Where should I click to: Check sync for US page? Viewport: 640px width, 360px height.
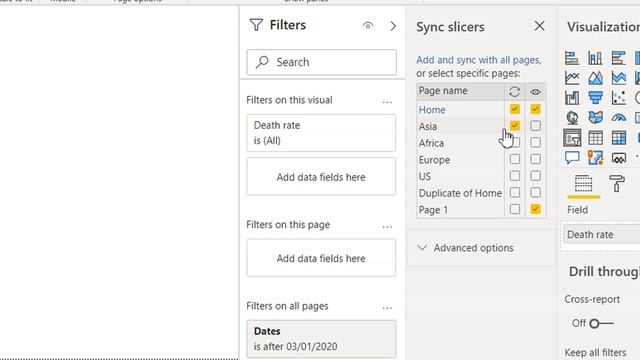click(x=514, y=176)
